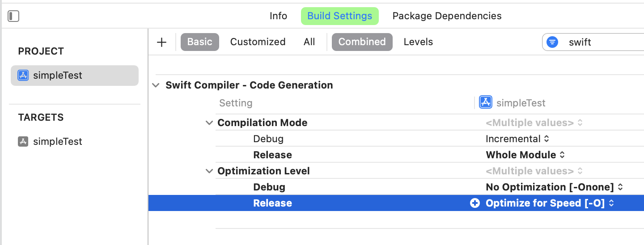Switch to Levels view mode
The width and height of the screenshot is (644, 245).
(x=418, y=42)
